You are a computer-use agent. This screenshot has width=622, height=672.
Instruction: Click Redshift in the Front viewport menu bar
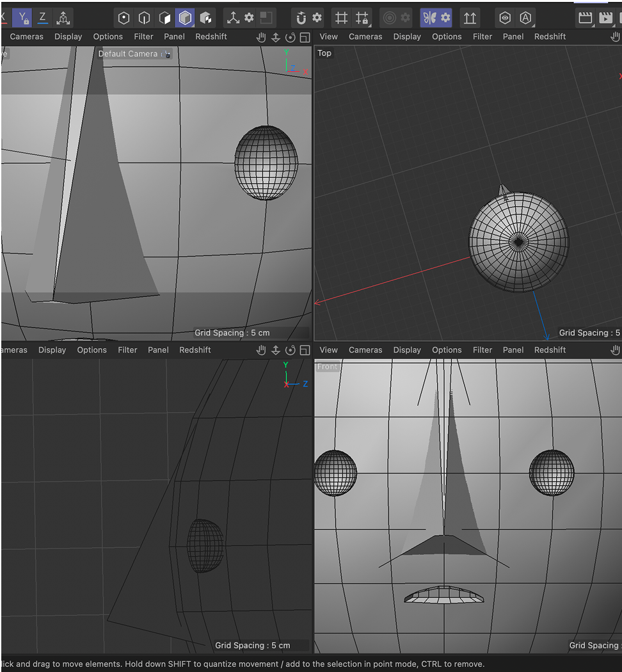550,349
